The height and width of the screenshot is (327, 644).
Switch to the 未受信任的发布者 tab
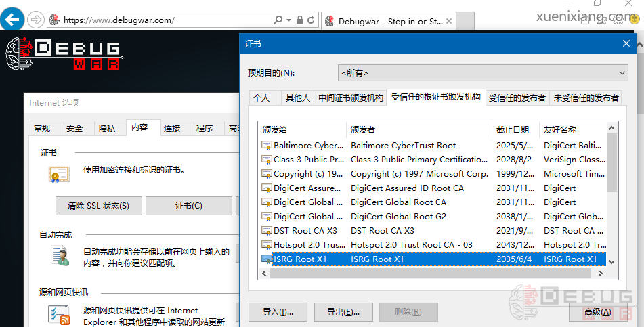coord(586,97)
